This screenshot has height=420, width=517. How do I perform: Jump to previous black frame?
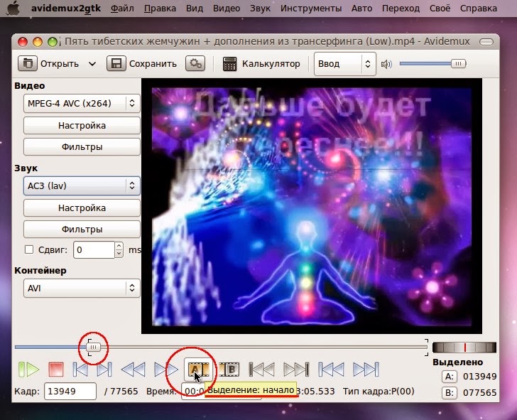point(261,370)
